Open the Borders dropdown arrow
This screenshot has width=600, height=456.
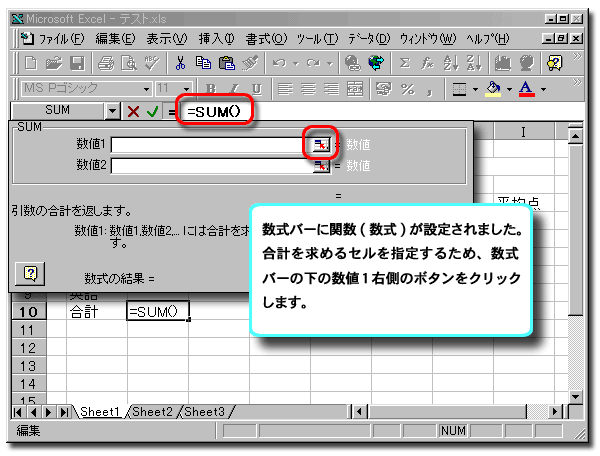point(475,90)
